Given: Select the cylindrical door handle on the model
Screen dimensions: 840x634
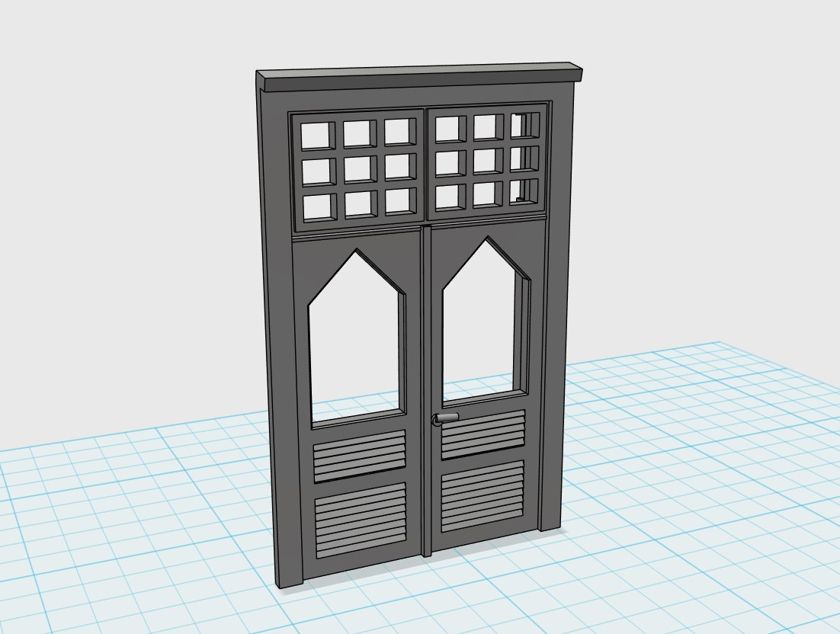Looking at the screenshot, I should pos(445,418).
